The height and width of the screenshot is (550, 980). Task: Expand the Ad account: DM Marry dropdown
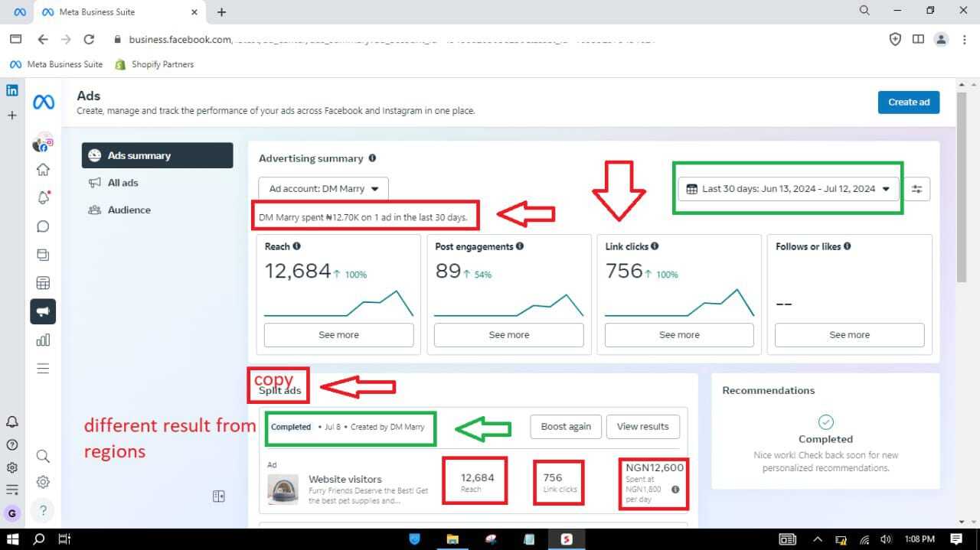tap(323, 189)
